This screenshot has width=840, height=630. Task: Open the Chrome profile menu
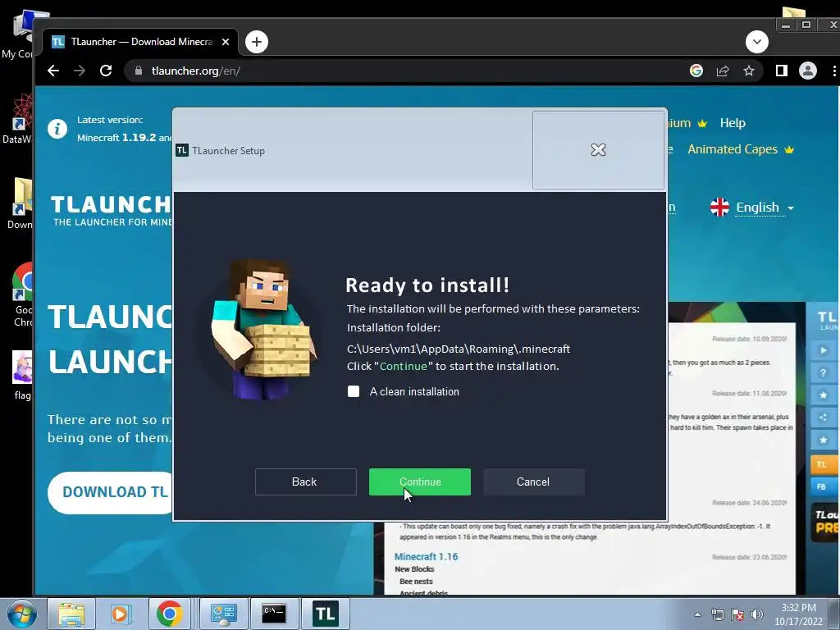[x=808, y=71]
